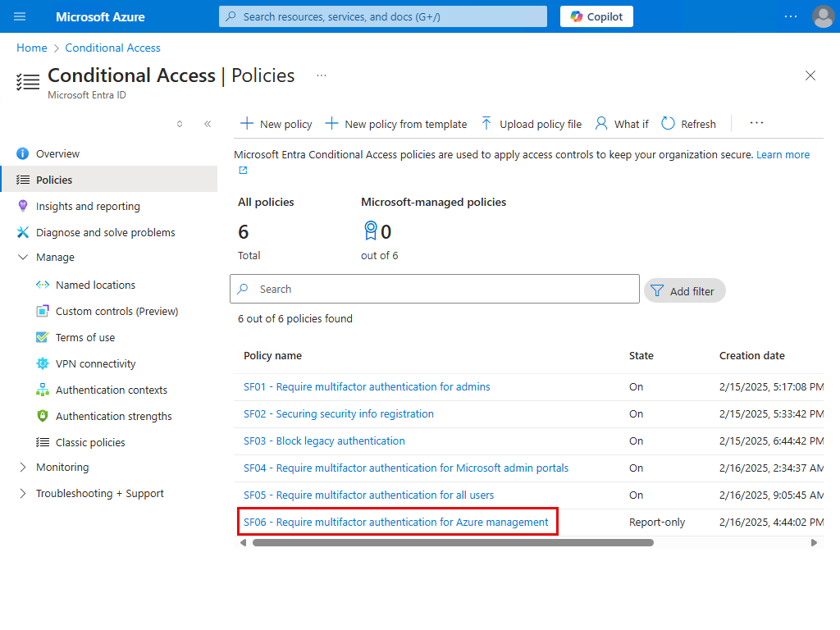Click the scrollbar right arrow
840x630 pixels.
click(x=814, y=543)
